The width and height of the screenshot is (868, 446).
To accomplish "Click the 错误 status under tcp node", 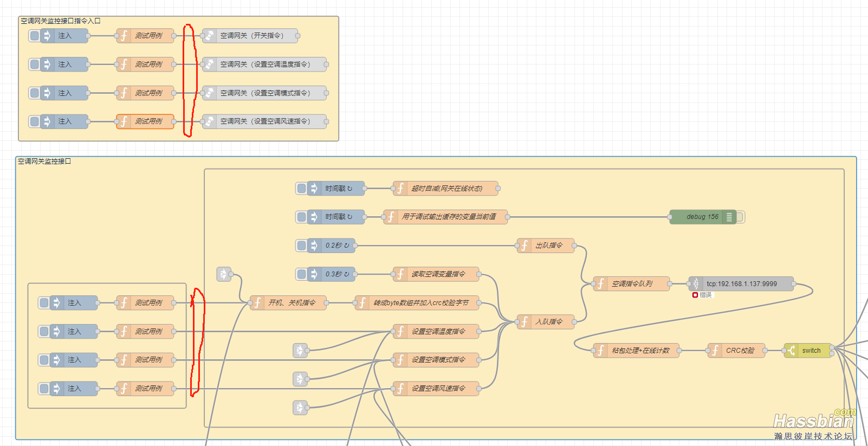I will (702, 295).
